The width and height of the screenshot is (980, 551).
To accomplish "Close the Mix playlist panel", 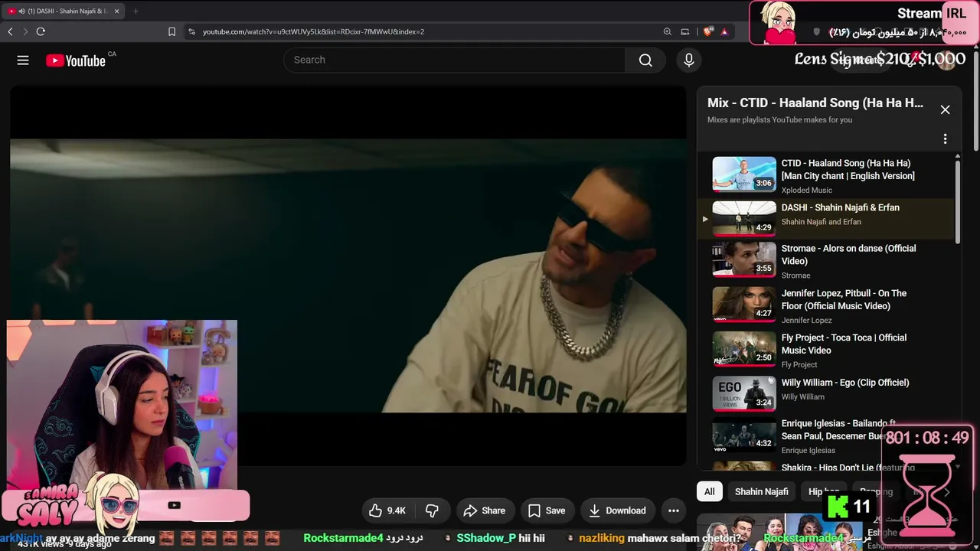I will coord(945,109).
